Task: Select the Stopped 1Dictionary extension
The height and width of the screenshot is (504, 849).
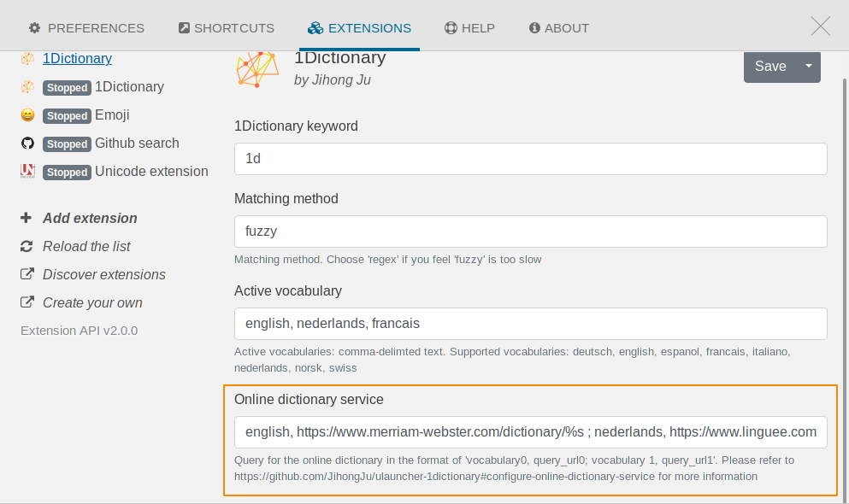Action: [103, 87]
